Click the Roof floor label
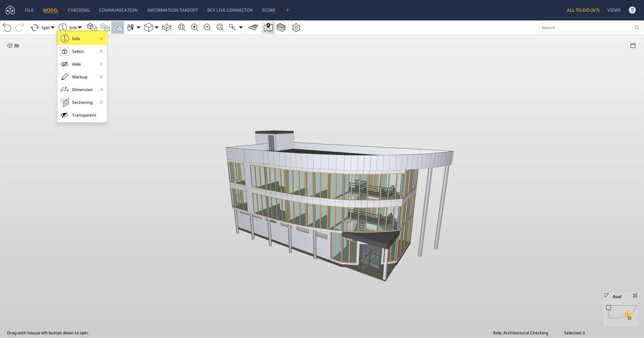Viewport: 644px width, 338px height. (617, 296)
